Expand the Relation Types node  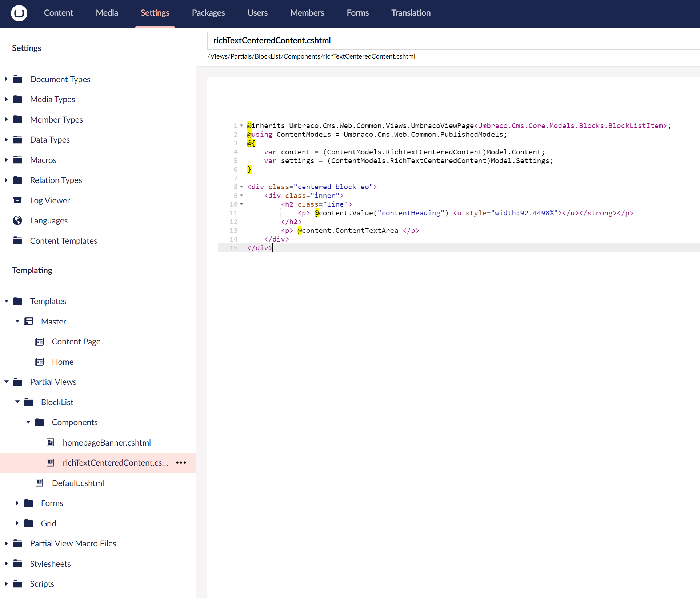(6, 180)
